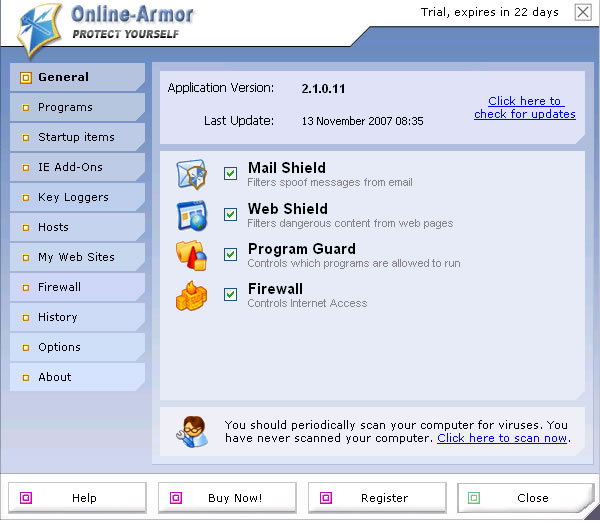Click the orange bullet beside Startup items
The height and width of the screenshot is (523, 600).
26,138
